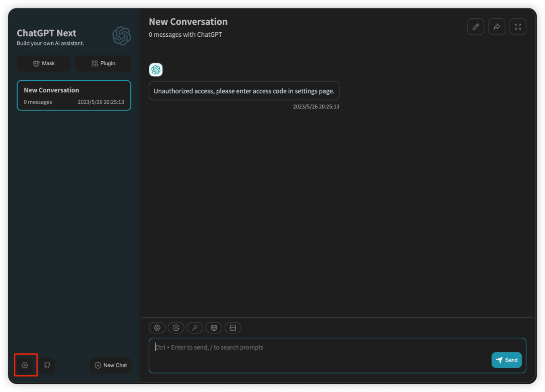Click the ChatGPT avatar above the message
This screenshot has height=392, width=545.
(156, 70)
